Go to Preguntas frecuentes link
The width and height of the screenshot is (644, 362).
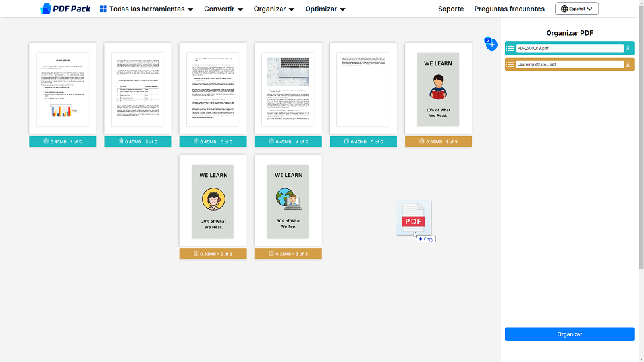point(509,9)
